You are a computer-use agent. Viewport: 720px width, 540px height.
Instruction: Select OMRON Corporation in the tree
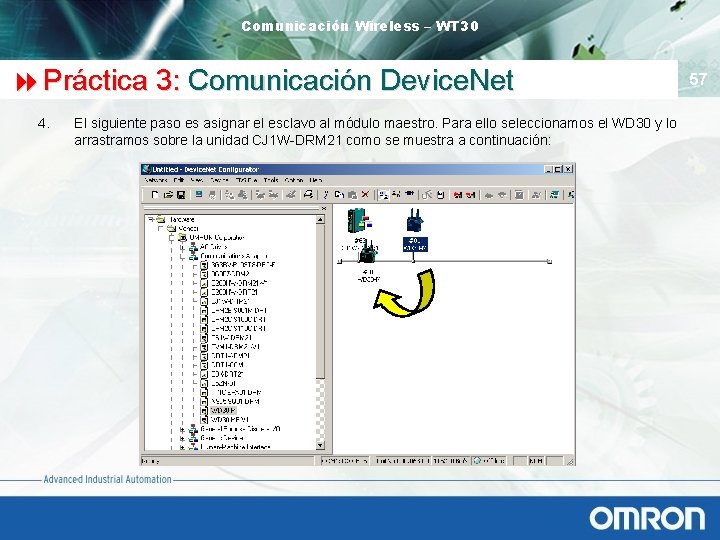click(217, 237)
